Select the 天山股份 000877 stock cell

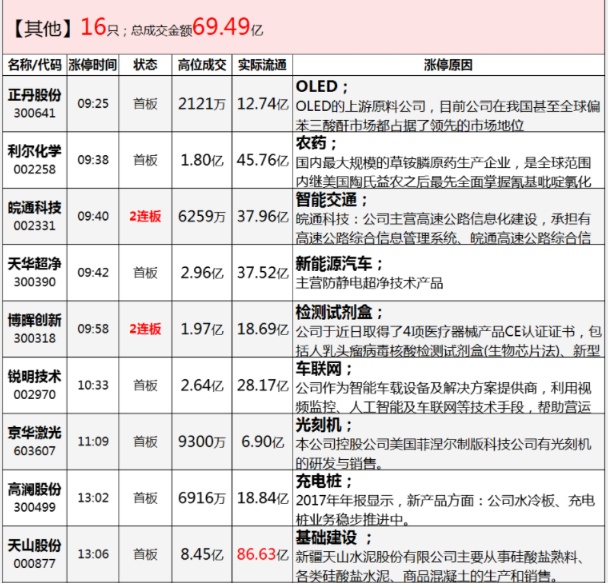[x=35, y=554]
